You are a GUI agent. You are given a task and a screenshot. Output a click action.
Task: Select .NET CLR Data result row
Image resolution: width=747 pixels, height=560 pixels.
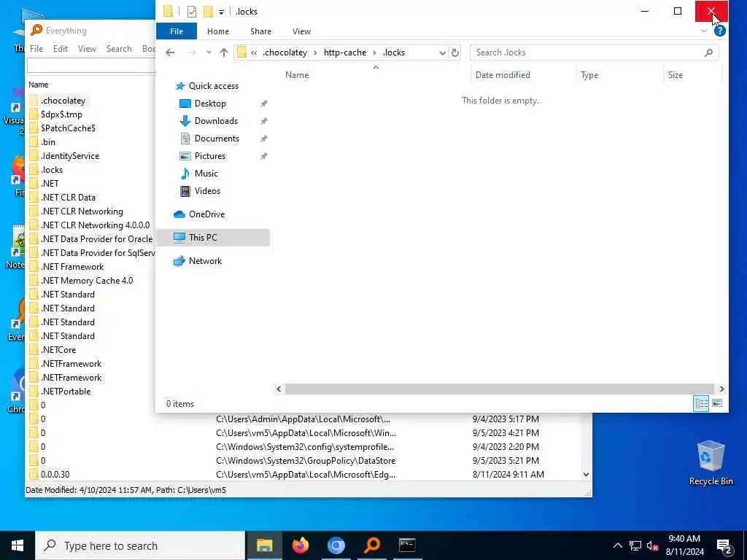point(68,198)
